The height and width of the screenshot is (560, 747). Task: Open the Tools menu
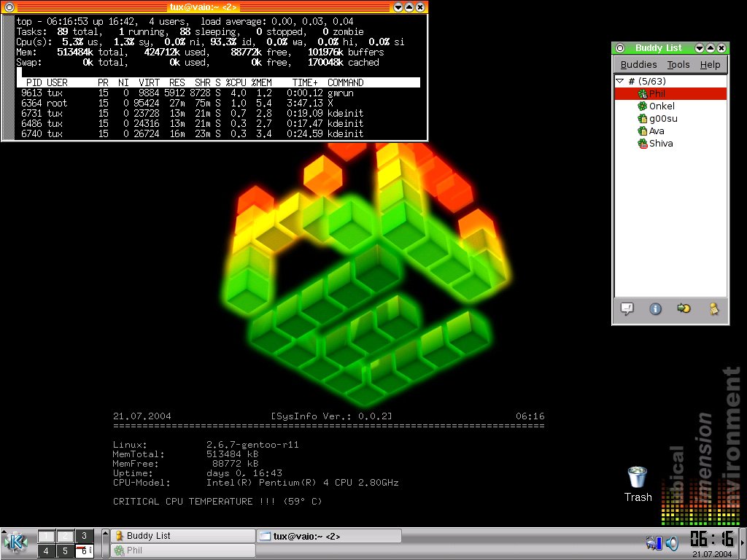tap(678, 65)
